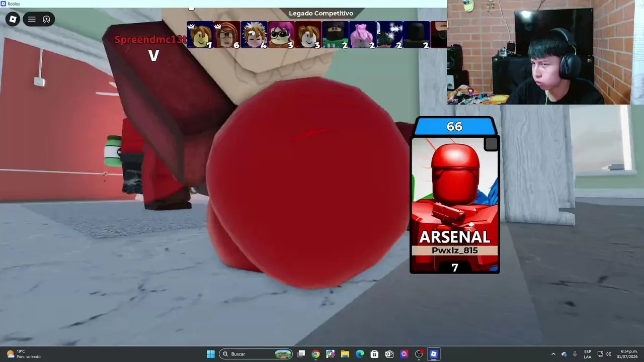The width and height of the screenshot is (644, 362).
Task: Launch Google Chrome from the taskbar
Action: [x=315, y=354]
